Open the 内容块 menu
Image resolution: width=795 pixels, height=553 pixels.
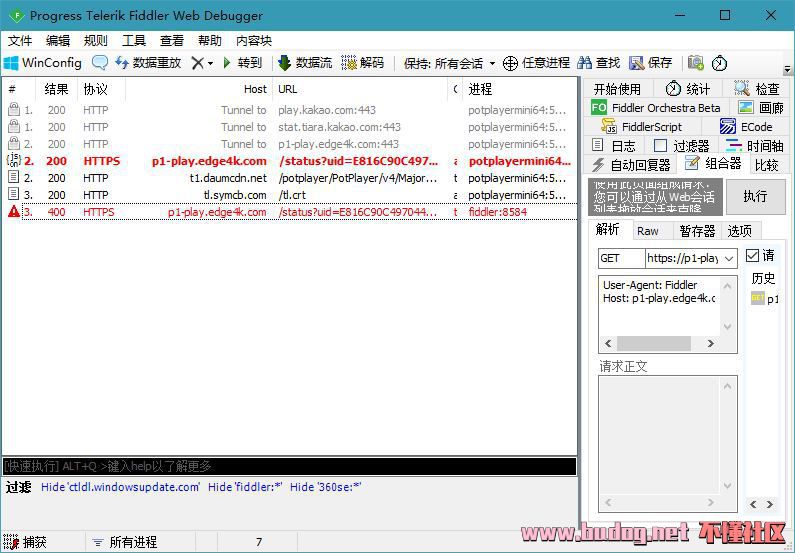[x=254, y=41]
